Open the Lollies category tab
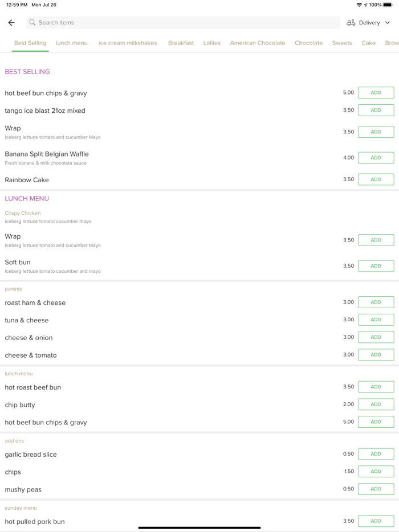 point(212,43)
